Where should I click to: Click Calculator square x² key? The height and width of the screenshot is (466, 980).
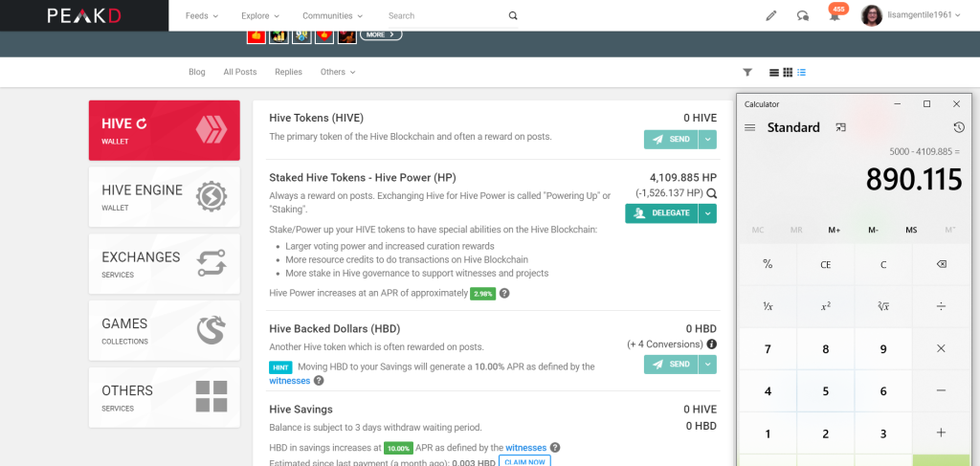click(x=826, y=306)
